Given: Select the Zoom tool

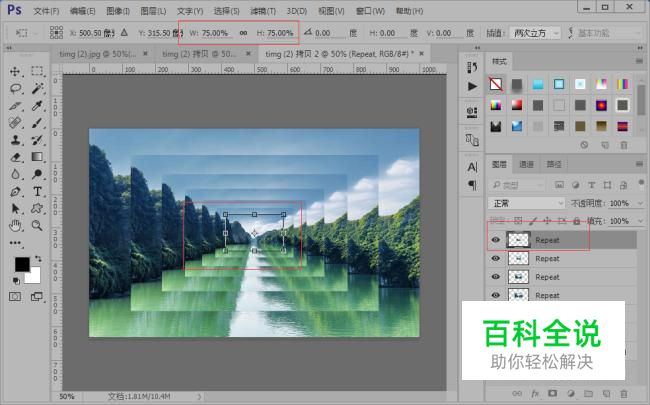Looking at the screenshot, I should (37, 226).
